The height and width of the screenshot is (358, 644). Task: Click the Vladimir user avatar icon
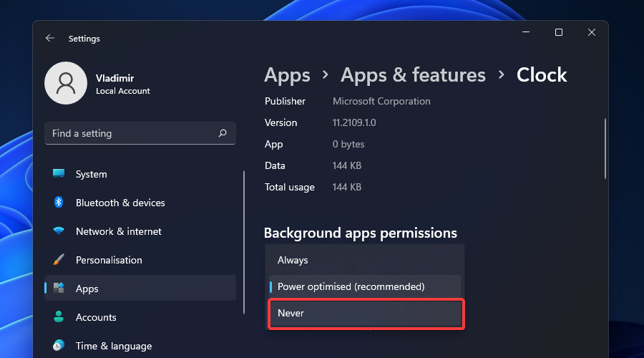pyautogui.click(x=66, y=83)
